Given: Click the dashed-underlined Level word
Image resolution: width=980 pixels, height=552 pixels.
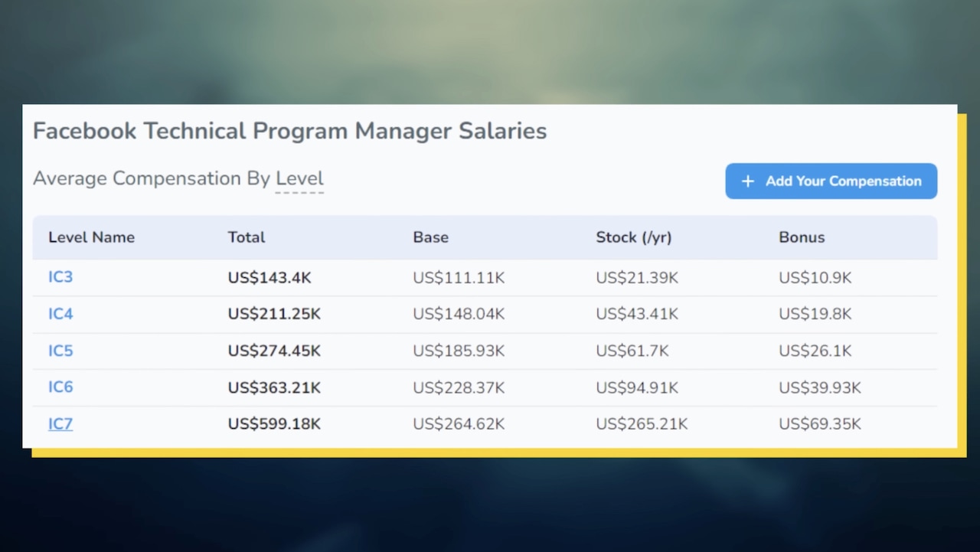Looking at the screenshot, I should click(299, 178).
